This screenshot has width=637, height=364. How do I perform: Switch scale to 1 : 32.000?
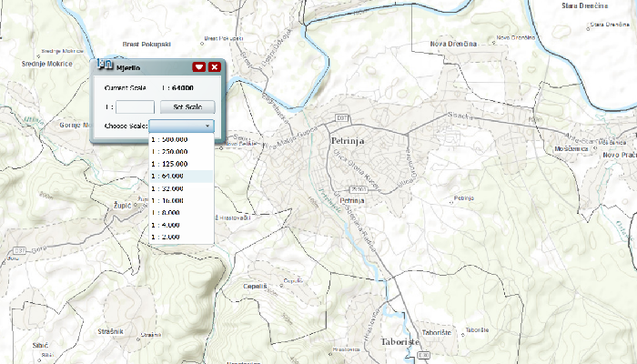click(169, 187)
